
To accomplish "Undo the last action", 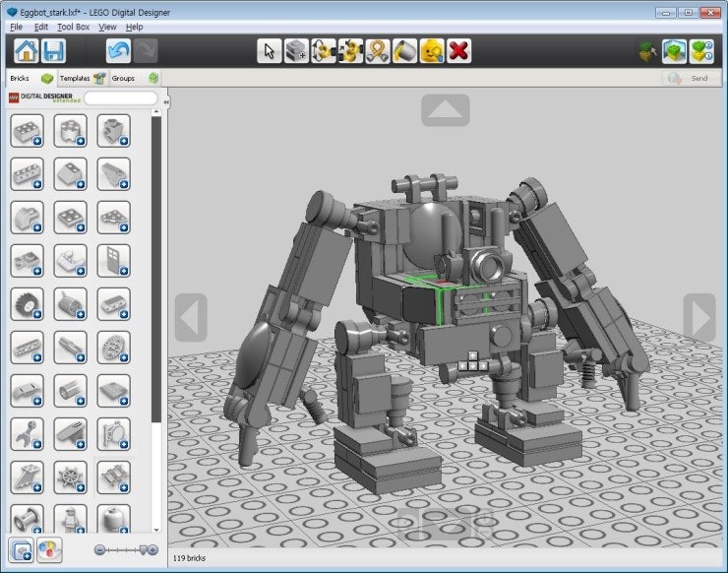I will (x=118, y=50).
